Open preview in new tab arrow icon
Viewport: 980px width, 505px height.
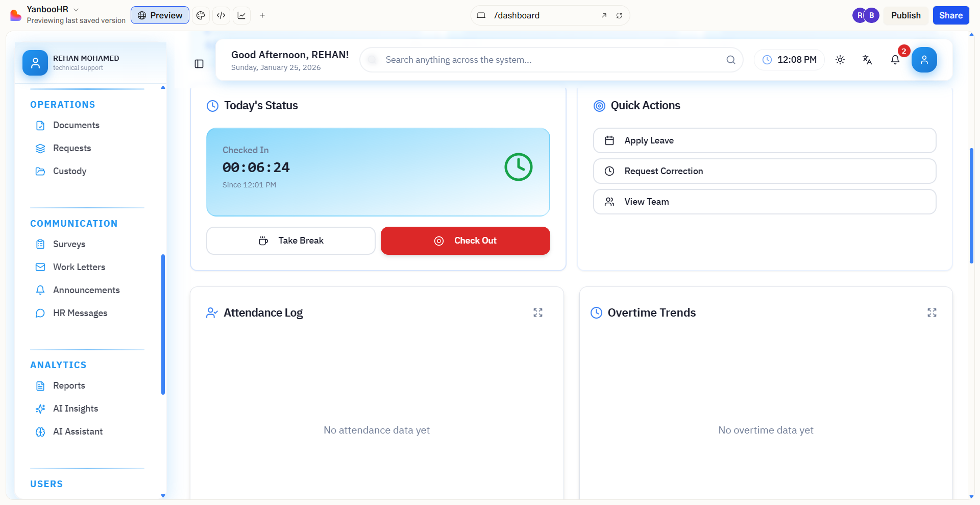pyautogui.click(x=604, y=15)
